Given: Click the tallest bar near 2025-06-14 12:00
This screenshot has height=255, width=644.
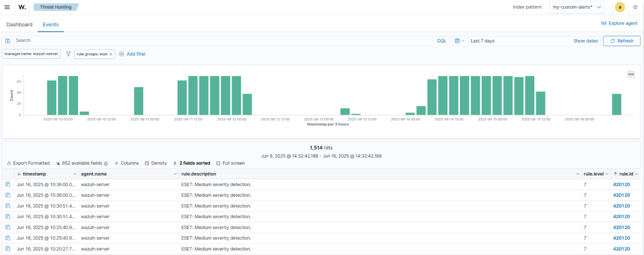Looking at the screenshot, I should [454, 96].
